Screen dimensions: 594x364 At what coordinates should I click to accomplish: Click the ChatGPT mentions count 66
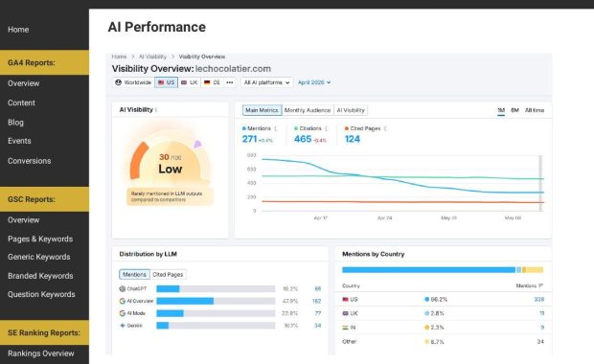[318, 288]
